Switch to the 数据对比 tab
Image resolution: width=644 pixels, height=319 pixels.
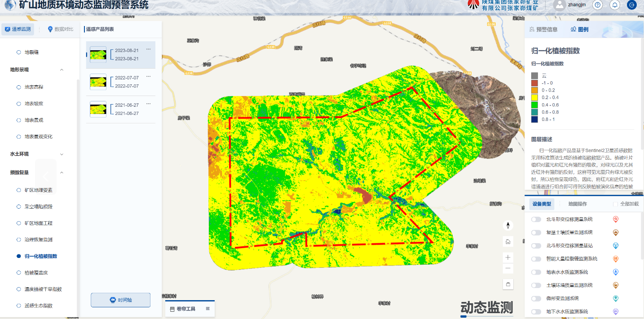[x=60, y=29]
